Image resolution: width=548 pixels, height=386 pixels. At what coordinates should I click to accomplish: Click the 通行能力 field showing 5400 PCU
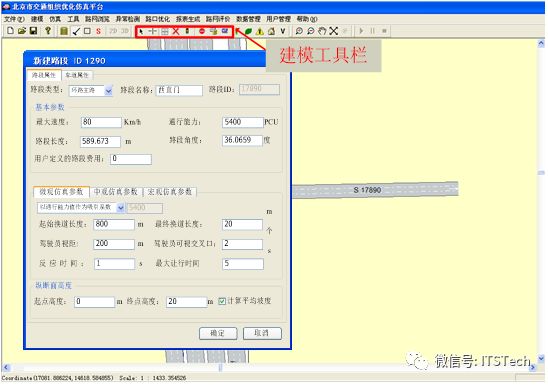(x=243, y=122)
